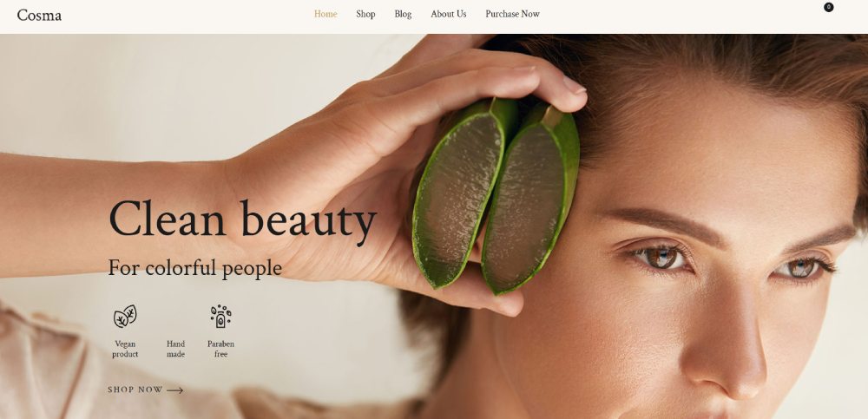Click the Hand made label
The height and width of the screenshot is (419, 868).
pos(175,350)
